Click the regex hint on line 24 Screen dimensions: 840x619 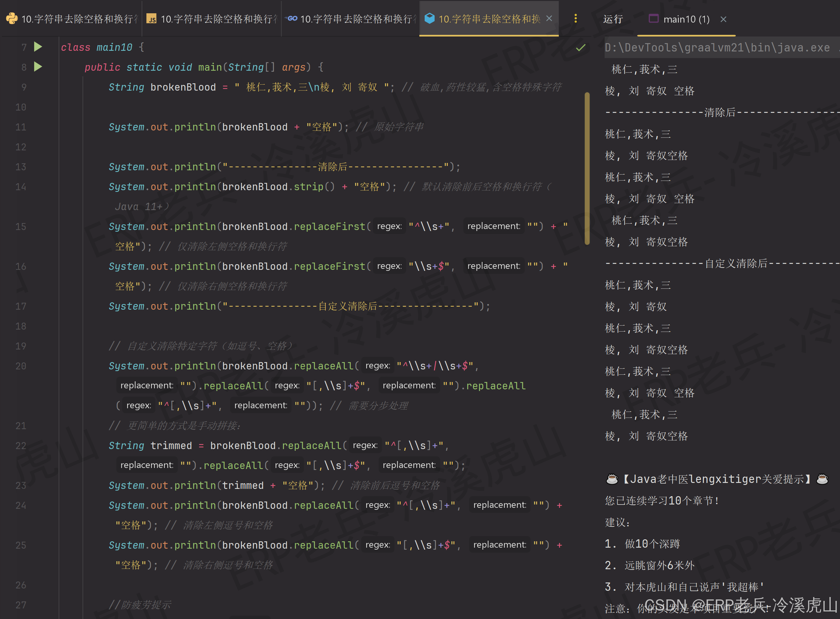click(378, 505)
